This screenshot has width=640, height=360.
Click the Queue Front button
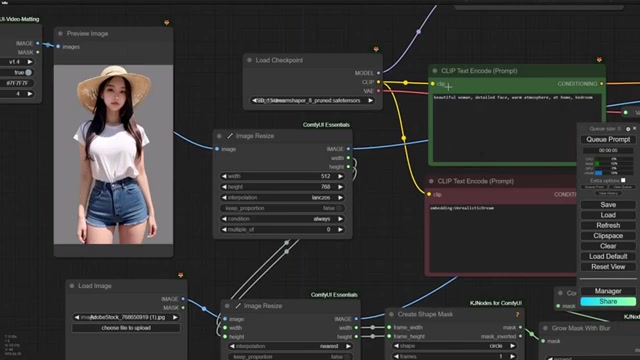(594, 187)
